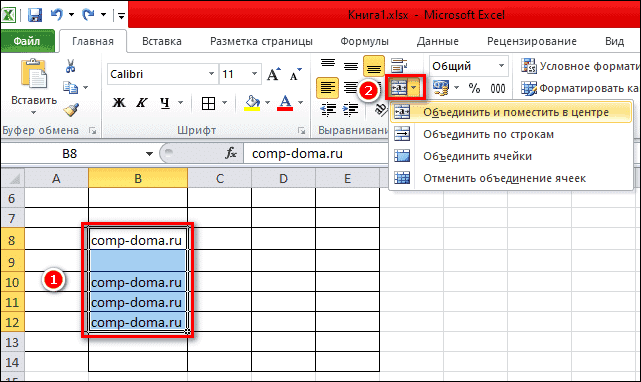This screenshot has height=382, width=641.
Task: Open the number format Общий dropdown
Action: [x=501, y=66]
